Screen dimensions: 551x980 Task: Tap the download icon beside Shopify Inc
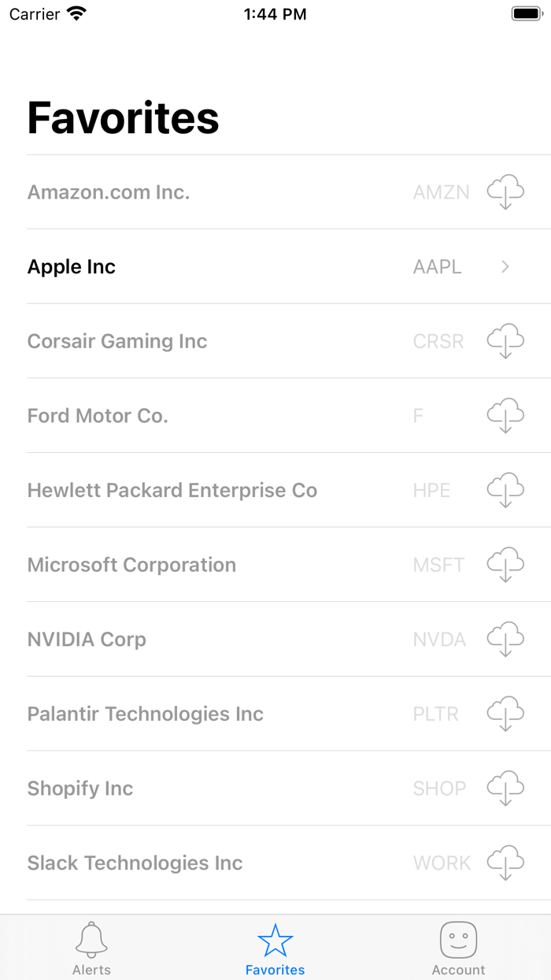(x=505, y=788)
